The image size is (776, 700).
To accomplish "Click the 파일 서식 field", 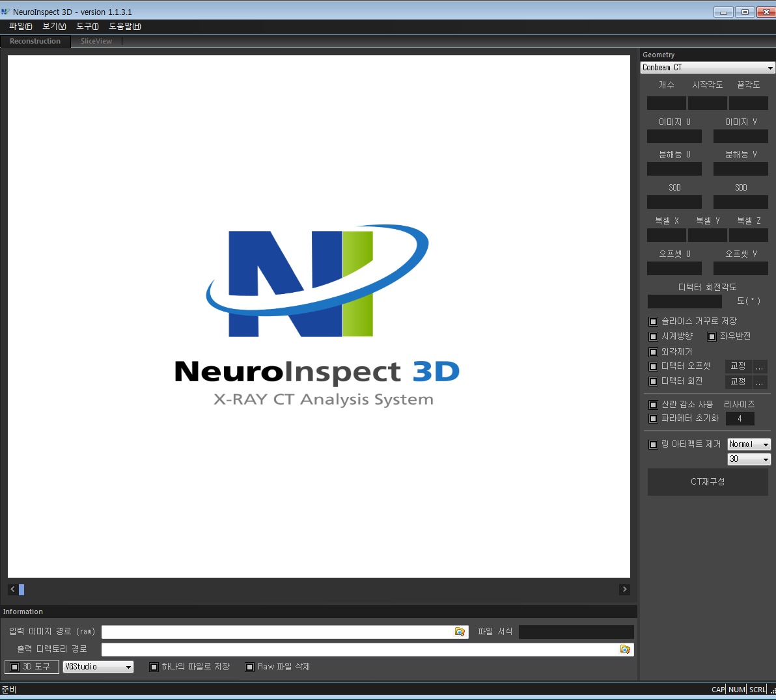I will [x=576, y=632].
